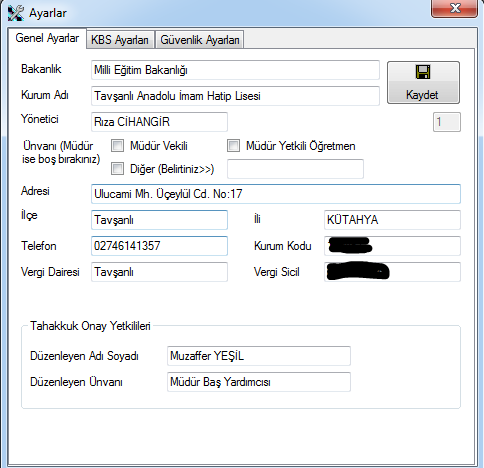
Task: Click the İli field showing KÜTAHYA
Action: point(392,220)
